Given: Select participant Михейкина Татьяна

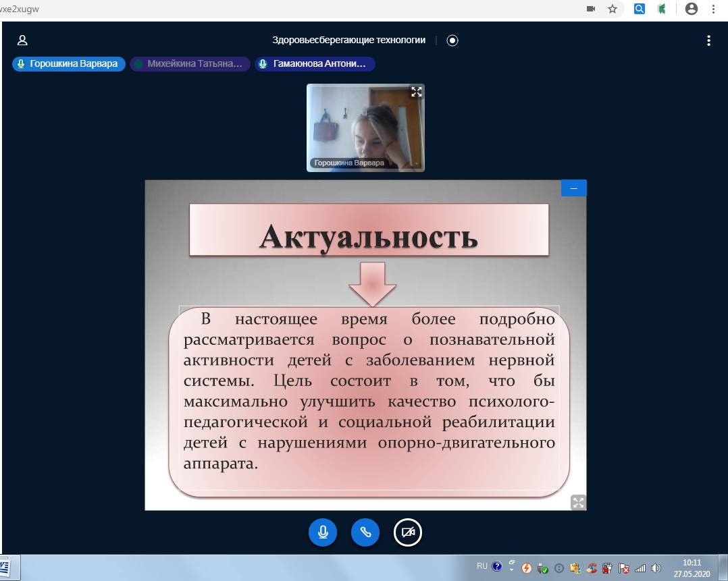Looking at the screenshot, I should click(189, 64).
